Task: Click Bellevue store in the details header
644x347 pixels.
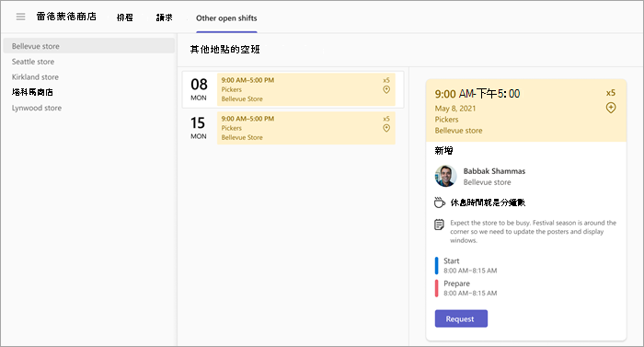Action: coord(459,131)
